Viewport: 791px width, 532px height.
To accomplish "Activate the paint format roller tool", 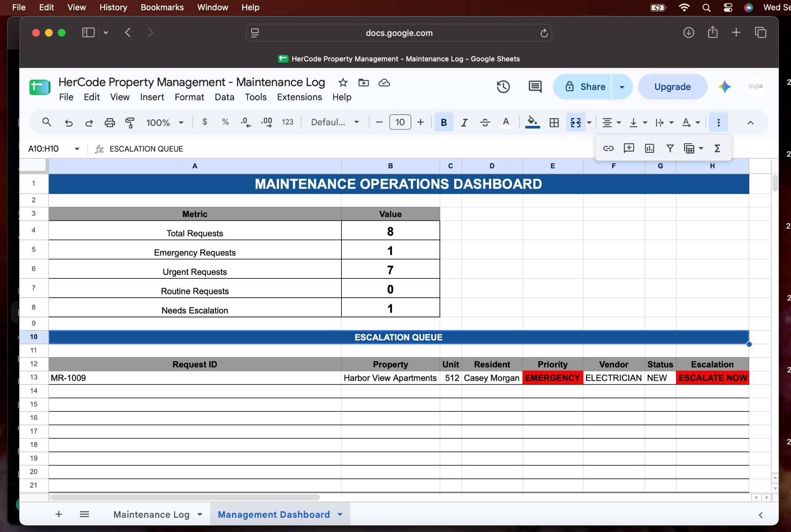I will 130,123.
